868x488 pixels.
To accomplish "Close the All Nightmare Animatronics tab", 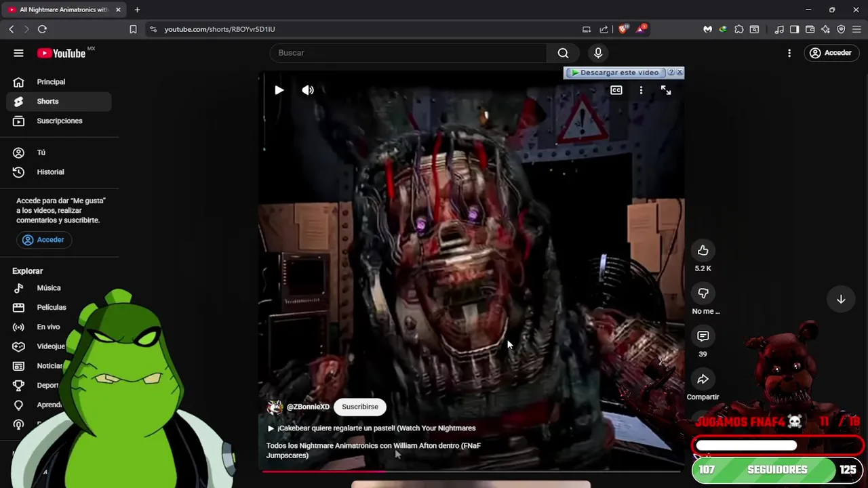I will click(x=118, y=9).
